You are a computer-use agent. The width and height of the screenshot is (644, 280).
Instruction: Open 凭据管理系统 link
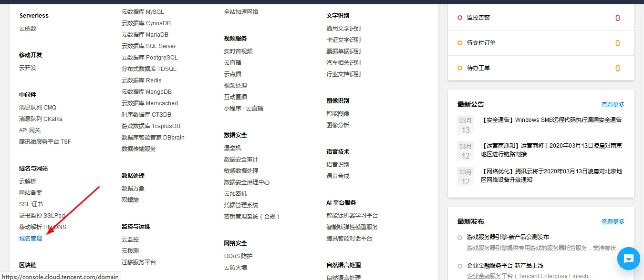click(x=241, y=205)
